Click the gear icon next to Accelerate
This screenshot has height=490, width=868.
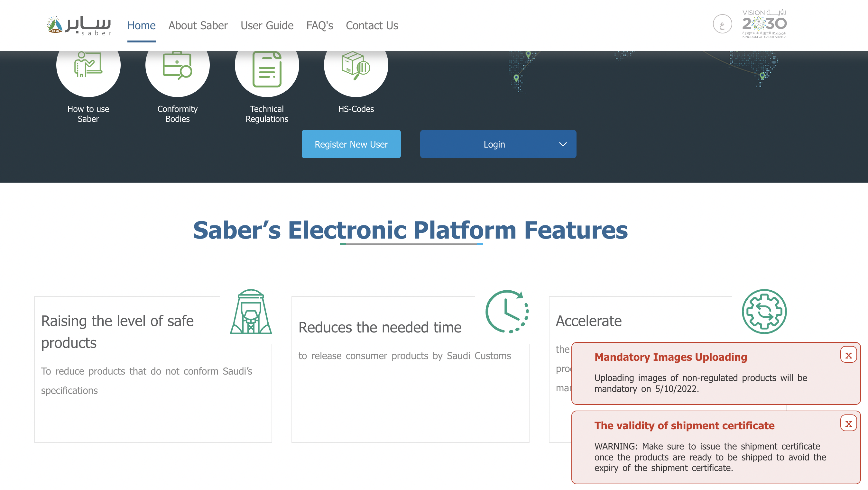point(765,312)
